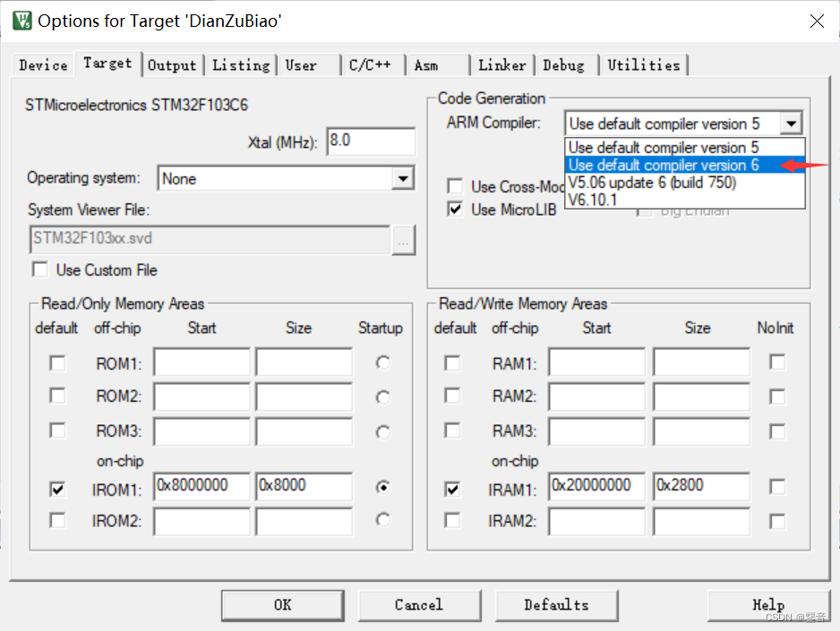Click the IRAM1 Start address field
The image size is (840, 631).
[x=596, y=486]
